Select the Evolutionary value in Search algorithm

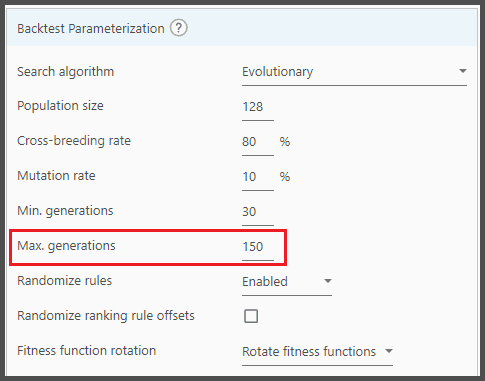pos(277,72)
